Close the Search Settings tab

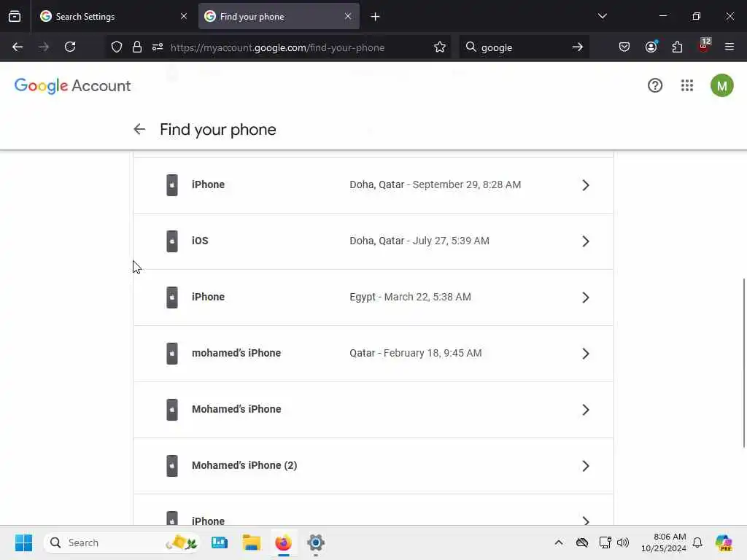[x=184, y=16]
